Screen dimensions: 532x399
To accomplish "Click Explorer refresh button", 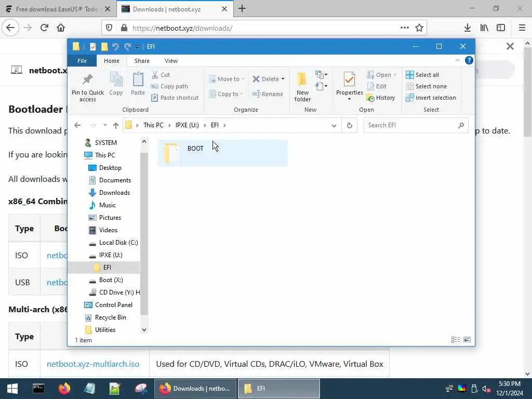I will [x=349, y=126].
